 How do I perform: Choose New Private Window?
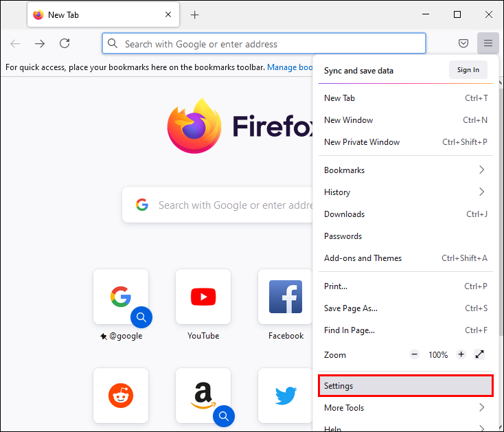[x=406, y=142]
